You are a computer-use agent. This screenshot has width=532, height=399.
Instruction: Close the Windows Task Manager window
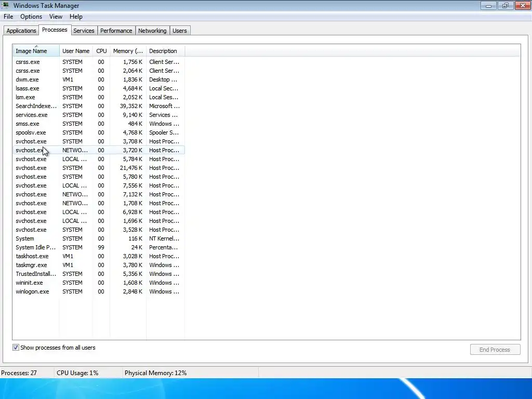coord(523,5)
